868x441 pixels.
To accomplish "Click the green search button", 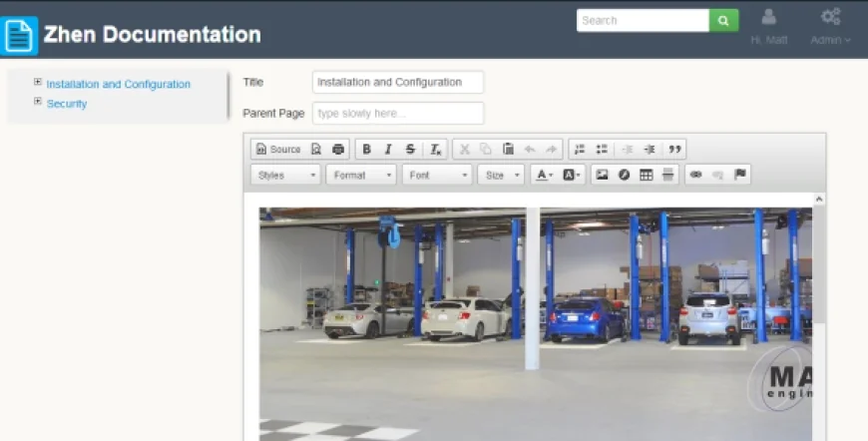I will tap(723, 21).
